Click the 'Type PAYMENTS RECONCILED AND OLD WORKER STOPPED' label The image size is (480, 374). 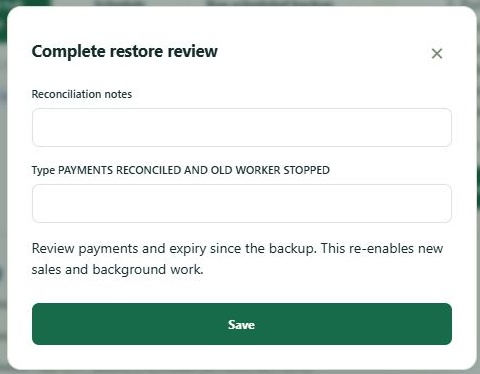(181, 170)
